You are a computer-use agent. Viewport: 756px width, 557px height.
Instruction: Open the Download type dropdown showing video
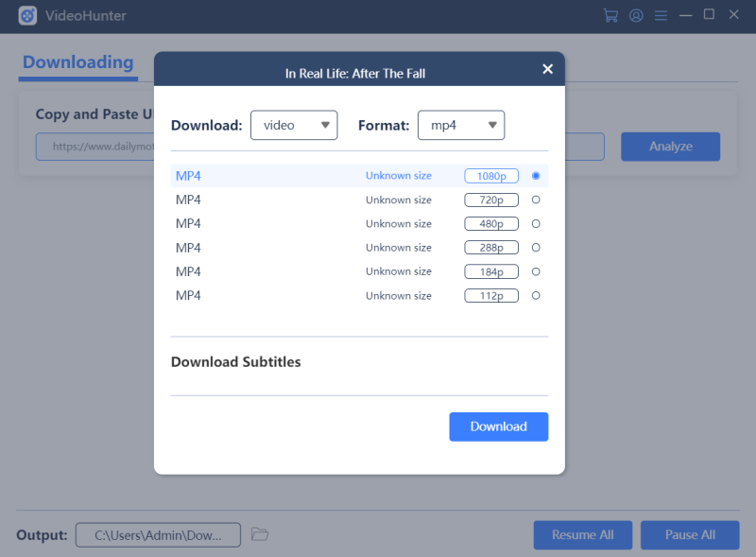click(x=294, y=125)
